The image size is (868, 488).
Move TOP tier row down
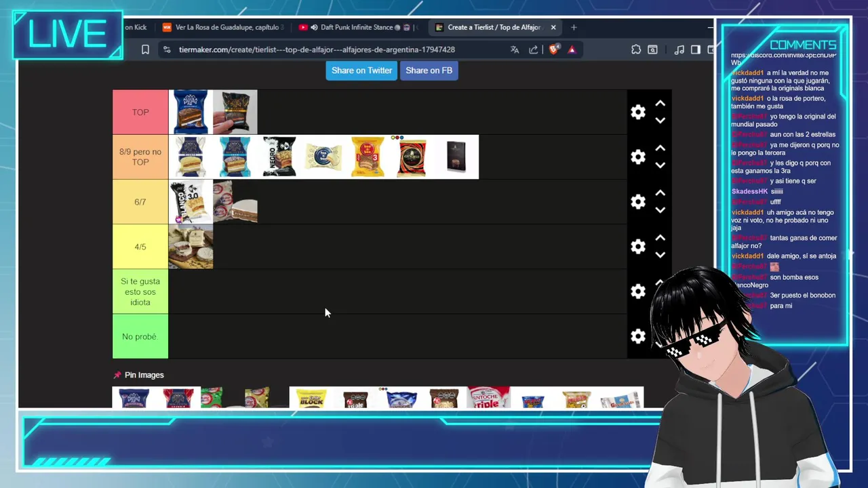[x=660, y=121]
